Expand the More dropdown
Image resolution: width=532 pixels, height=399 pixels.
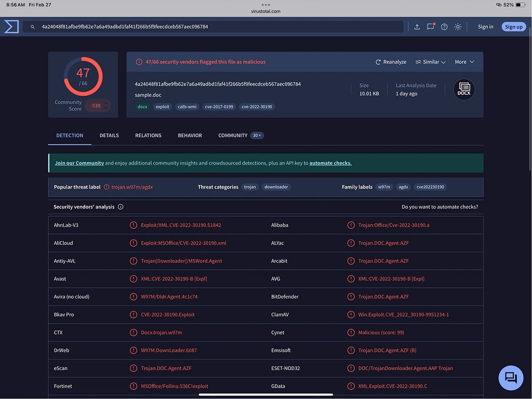tap(464, 62)
